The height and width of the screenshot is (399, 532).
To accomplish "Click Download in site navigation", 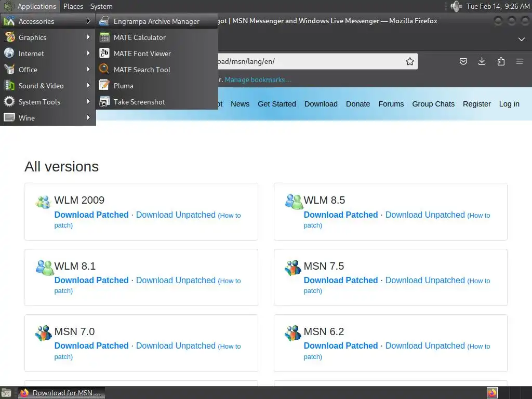I will [x=321, y=104].
